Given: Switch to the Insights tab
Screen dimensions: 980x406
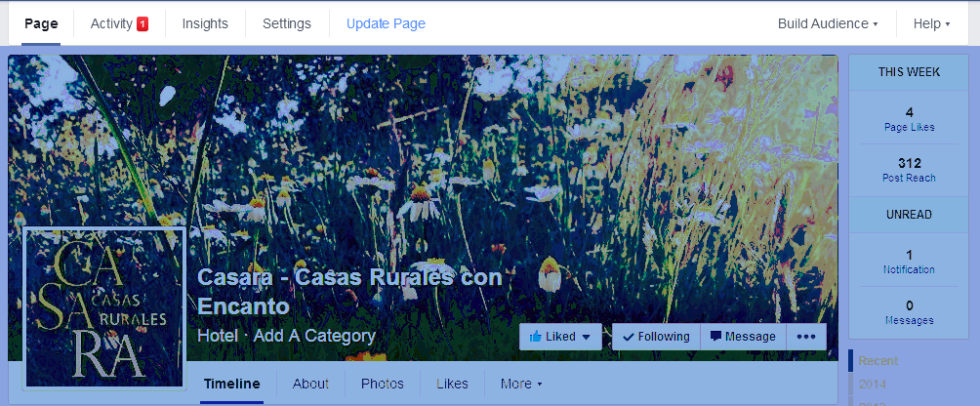Looking at the screenshot, I should point(205,23).
